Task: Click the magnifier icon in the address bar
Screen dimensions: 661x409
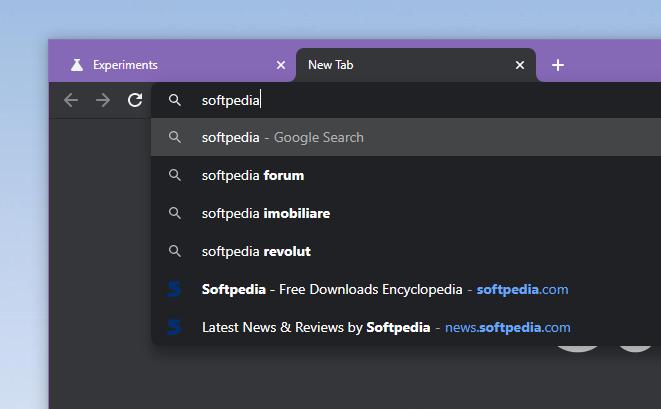Action: tap(175, 100)
